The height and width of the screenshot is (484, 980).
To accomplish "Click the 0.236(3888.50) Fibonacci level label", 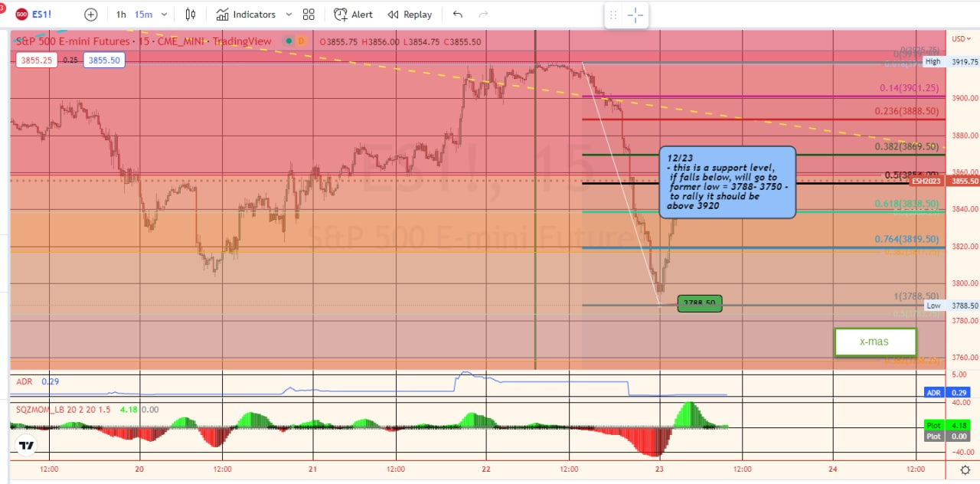I will [x=906, y=111].
